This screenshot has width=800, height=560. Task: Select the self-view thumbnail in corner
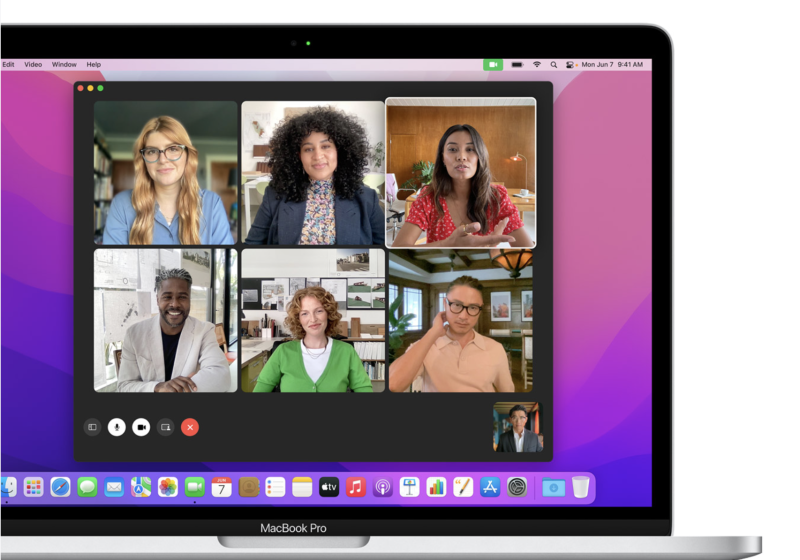pyautogui.click(x=517, y=427)
